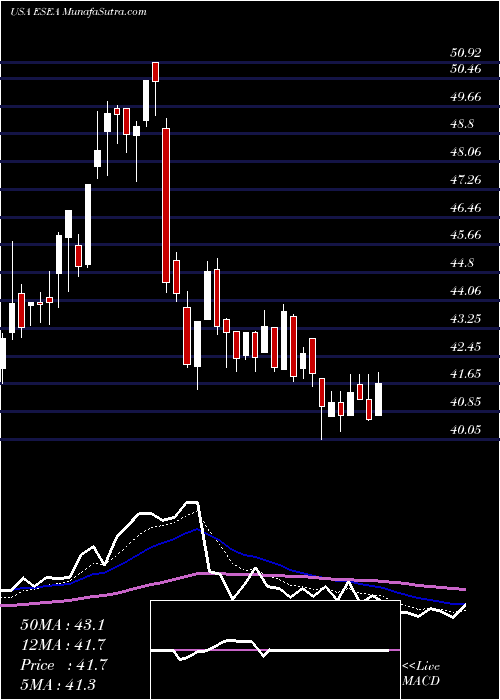The image size is (500, 700).
Task: Click inside the MACD inset chart box
Action: coord(275,650)
